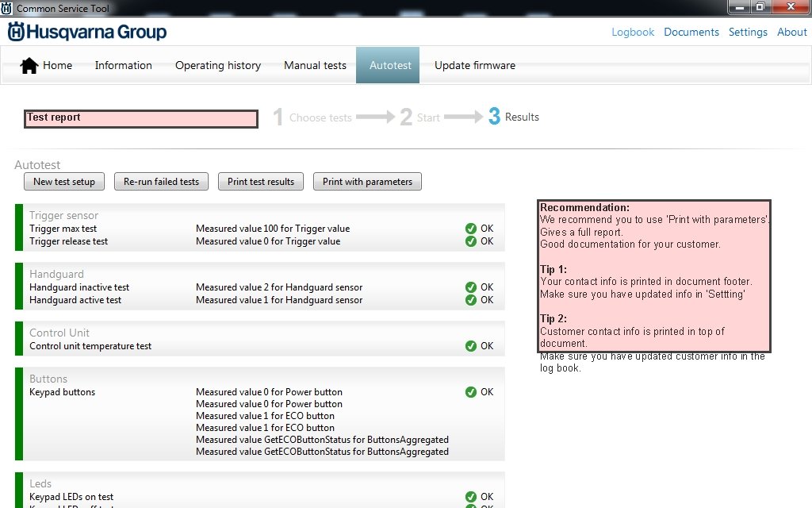
Task: Click the Handguard group heading
Action: coord(56,274)
